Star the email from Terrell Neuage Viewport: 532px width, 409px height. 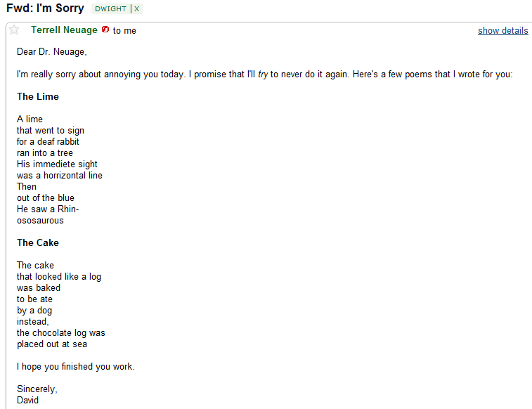(x=14, y=30)
